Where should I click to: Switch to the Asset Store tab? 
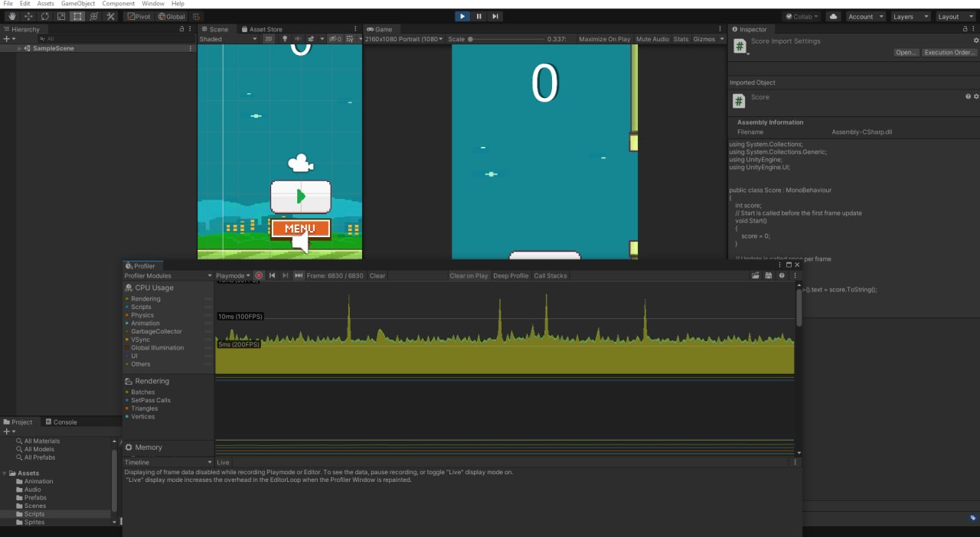pyautogui.click(x=262, y=29)
